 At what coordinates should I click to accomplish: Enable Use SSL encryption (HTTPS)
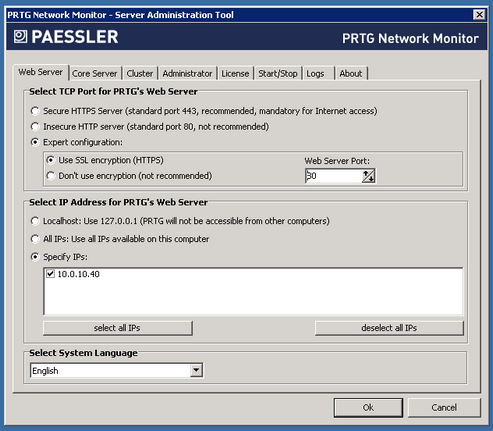tap(50, 160)
